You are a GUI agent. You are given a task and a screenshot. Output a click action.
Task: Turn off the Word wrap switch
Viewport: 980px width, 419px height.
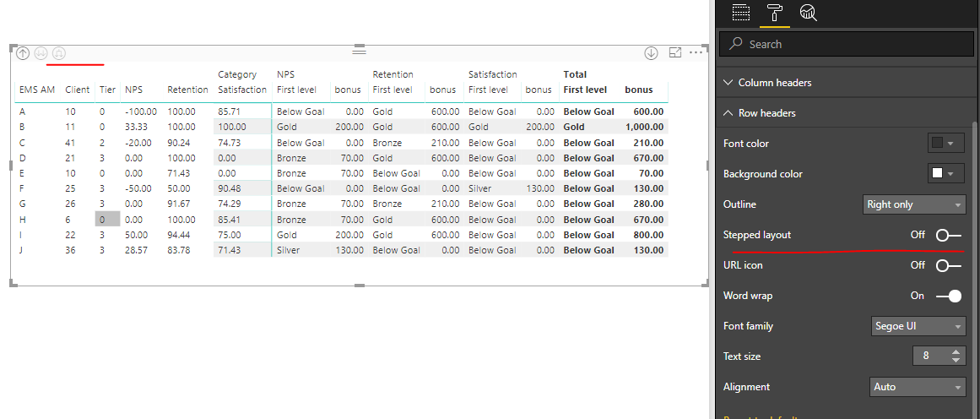tap(948, 296)
